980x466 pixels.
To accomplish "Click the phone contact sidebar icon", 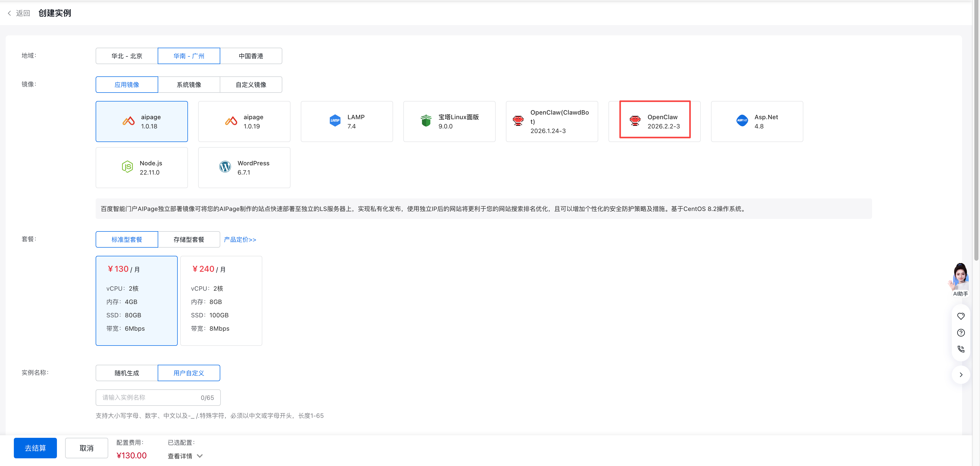I will [961, 349].
